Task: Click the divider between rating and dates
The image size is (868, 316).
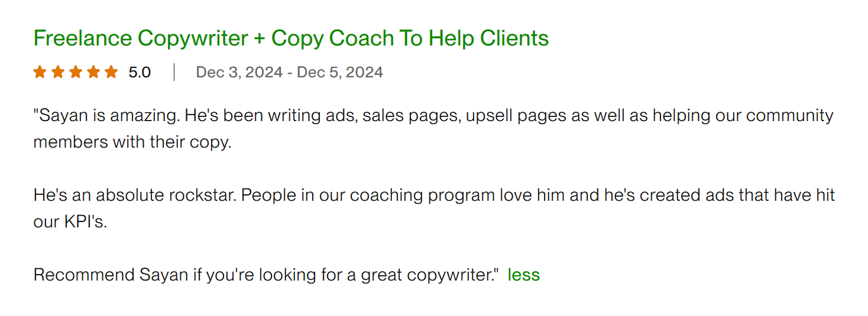Action: pos(174,72)
